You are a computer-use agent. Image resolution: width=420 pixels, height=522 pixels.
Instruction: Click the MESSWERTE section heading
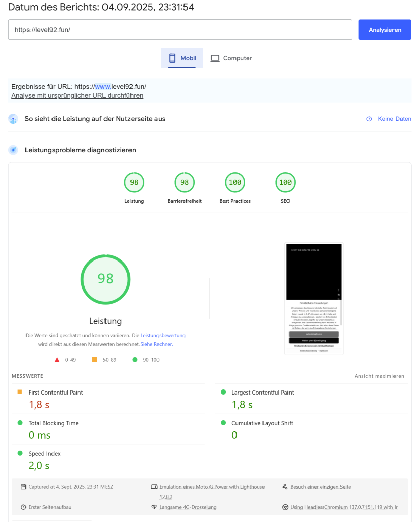tap(28, 376)
